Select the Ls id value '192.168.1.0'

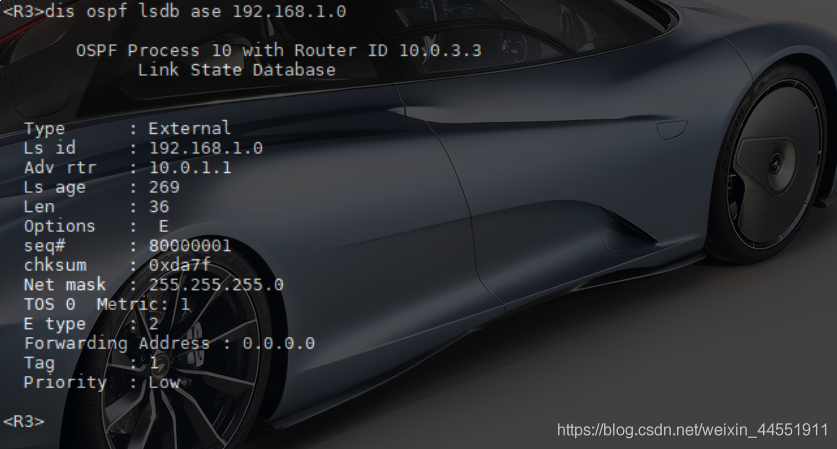[206, 148]
